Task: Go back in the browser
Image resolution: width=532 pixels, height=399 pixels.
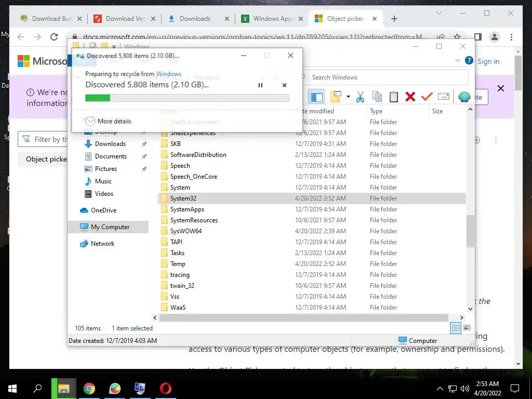Action: pos(21,37)
